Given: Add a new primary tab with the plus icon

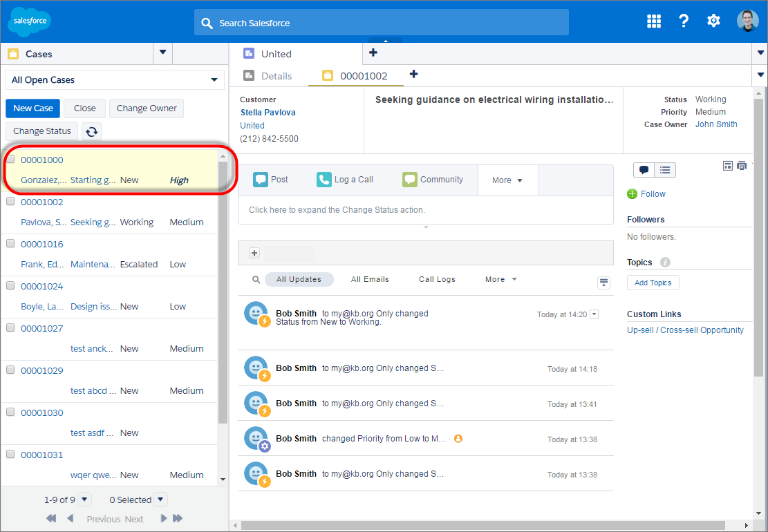Looking at the screenshot, I should click(373, 53).
